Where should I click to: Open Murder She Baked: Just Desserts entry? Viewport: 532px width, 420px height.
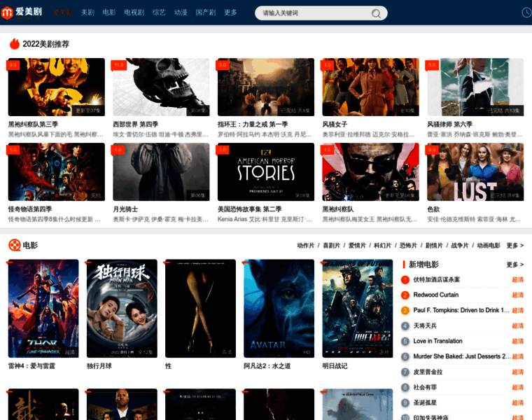click(462, 356)
